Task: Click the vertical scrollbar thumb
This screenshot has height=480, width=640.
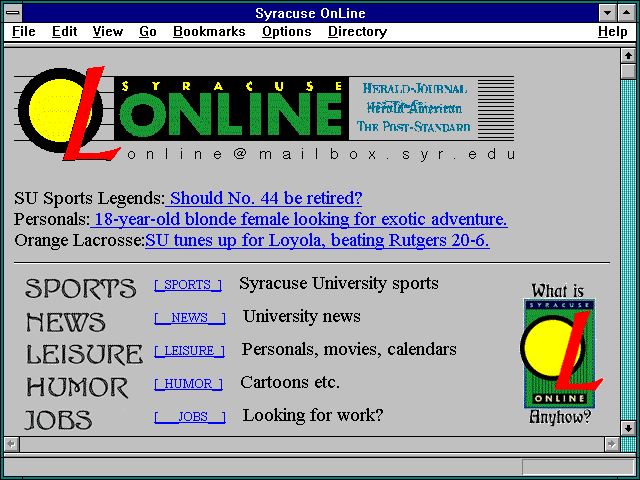Action: [628, 72]
